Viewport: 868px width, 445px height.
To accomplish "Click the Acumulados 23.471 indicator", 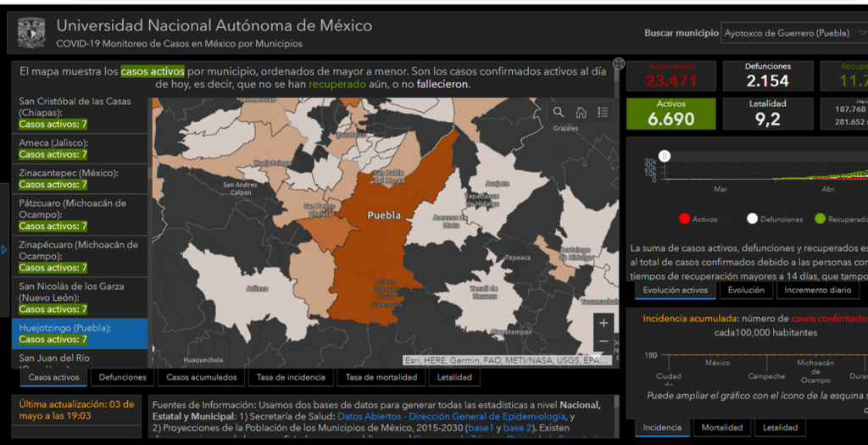I will pyautogui.click(x=671, y=75).
